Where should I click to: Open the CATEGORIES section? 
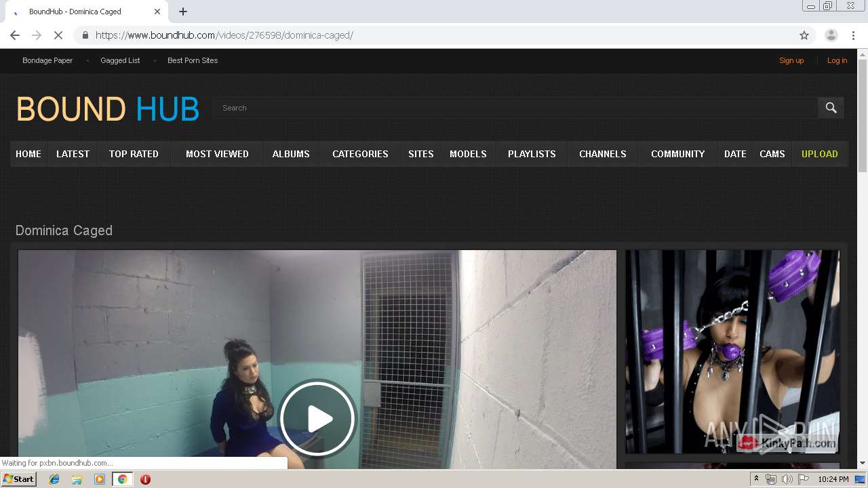[x=360, y=154]
